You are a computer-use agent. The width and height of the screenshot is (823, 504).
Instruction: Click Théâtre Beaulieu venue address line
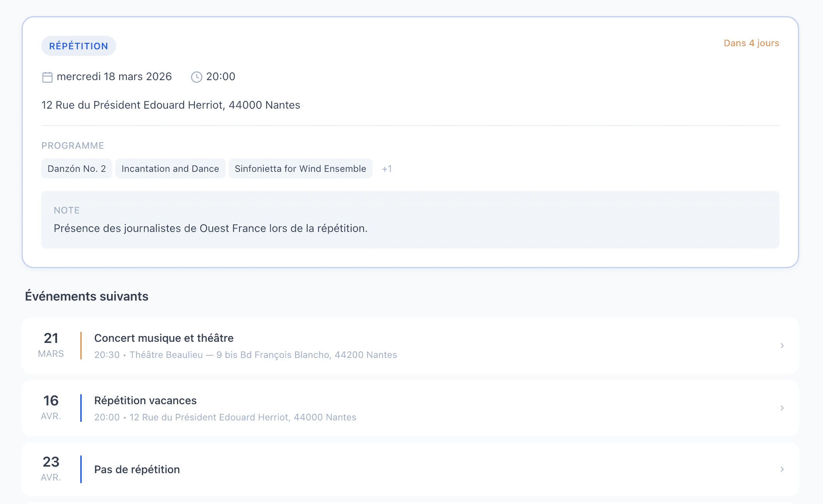263,355
